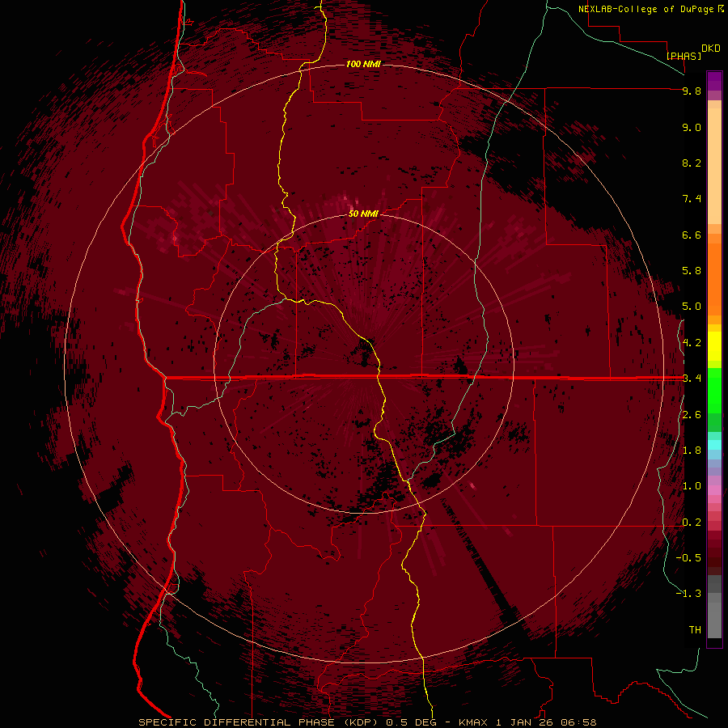This screenshot has height=728, width=728.
Task: Click the -0.5 value on the color scale
Action: pos(688,558)
